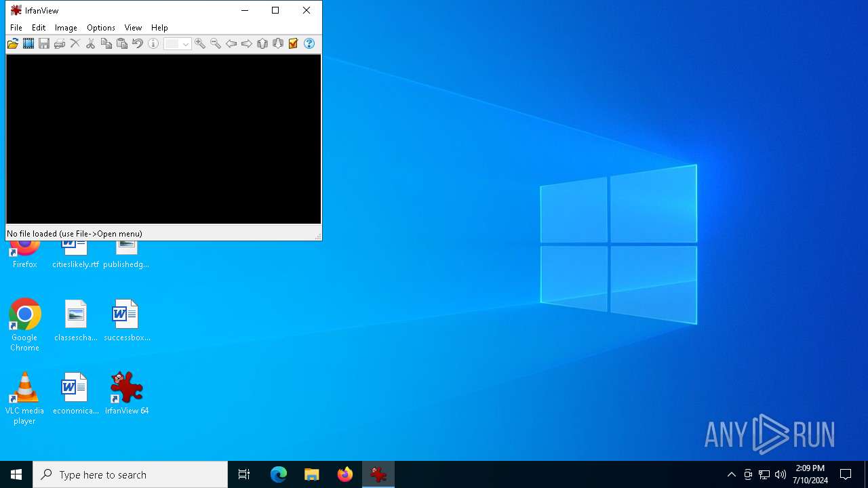The height and width of the screenshot is (488, 868).
Task: Click the Zoom In magnifier icon
Action: point(200,43)
